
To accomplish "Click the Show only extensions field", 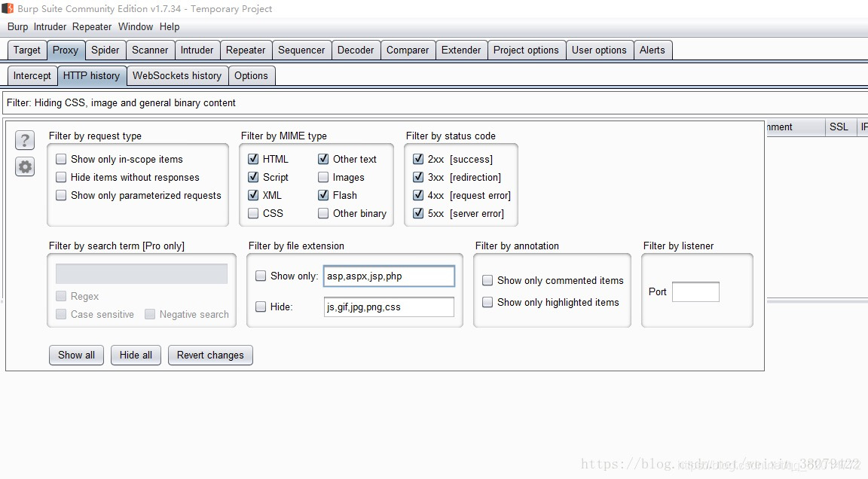I will click(389, 276).
